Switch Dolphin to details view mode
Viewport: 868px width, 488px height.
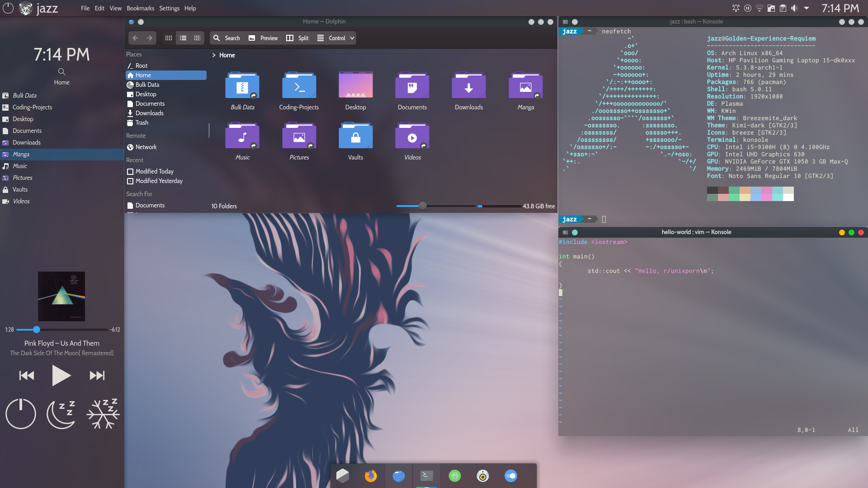click(197, 38)
